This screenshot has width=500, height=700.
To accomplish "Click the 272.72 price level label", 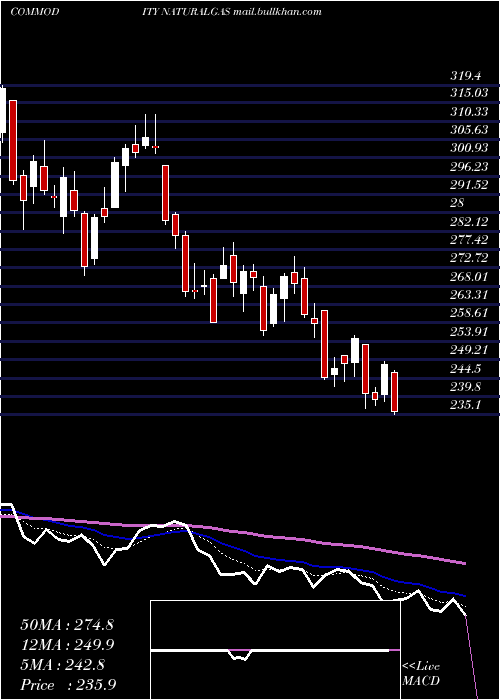I will point(469,258).
